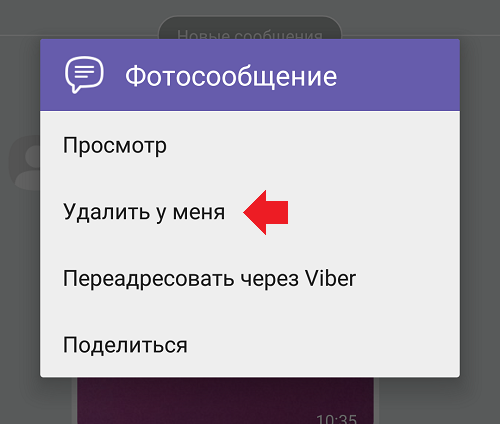
Task: Click the Фотосообщение dialog title
Action: click(x=231, y=77)
